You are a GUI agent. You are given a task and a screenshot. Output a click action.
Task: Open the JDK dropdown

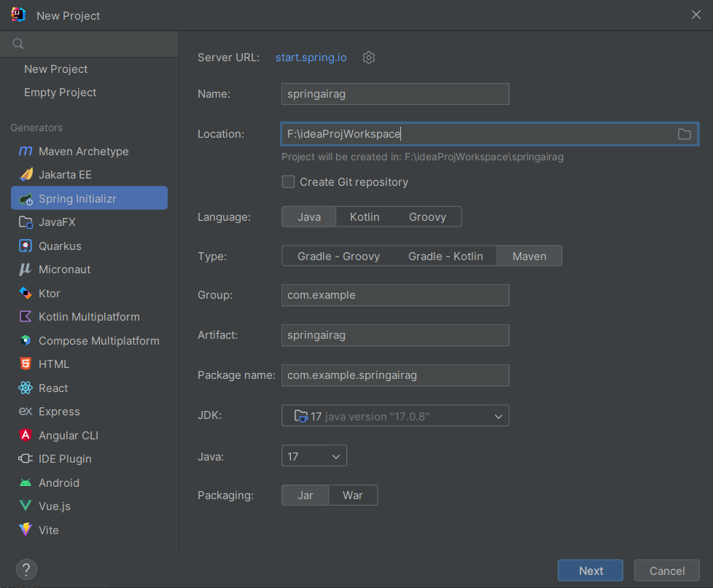pos(395,416)
